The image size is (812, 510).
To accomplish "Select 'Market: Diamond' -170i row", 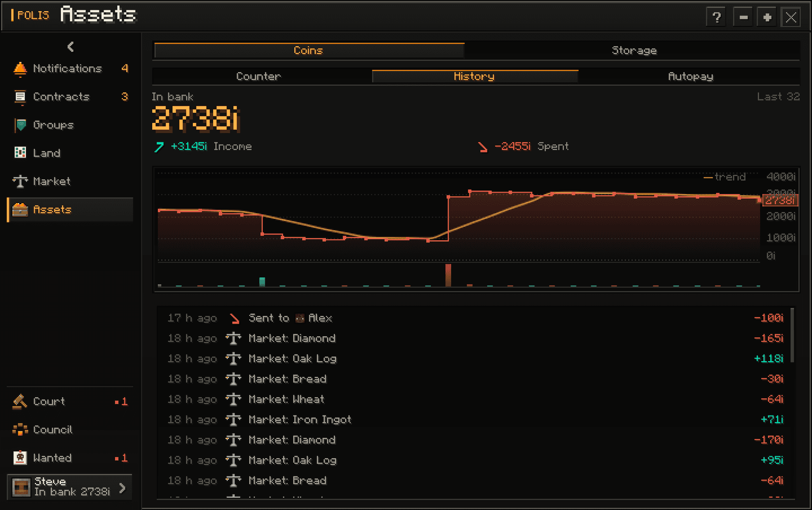I will (476, 440).
